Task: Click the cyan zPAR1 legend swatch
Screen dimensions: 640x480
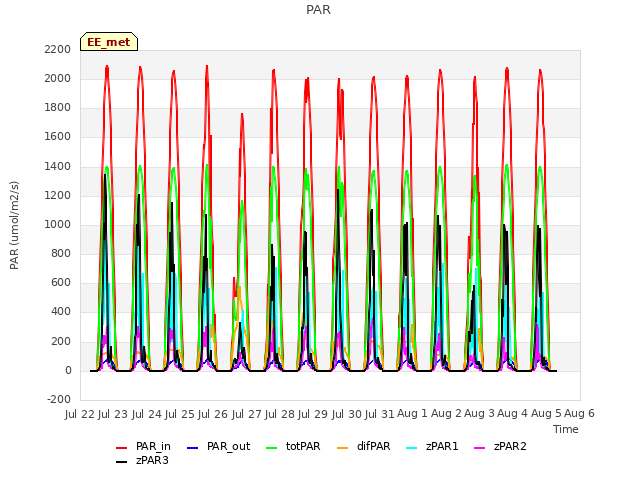Action: (x=412, y=448)
